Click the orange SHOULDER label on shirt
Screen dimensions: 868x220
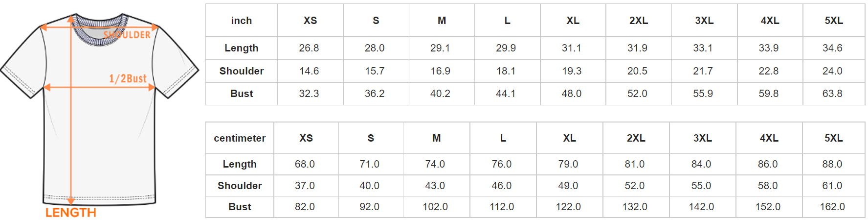(127, 35)
